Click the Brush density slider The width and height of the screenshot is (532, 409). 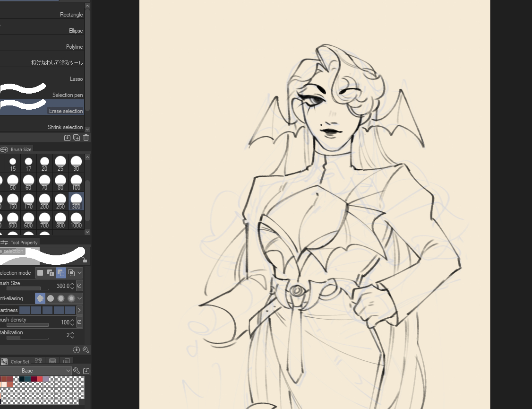coord(27,325)
